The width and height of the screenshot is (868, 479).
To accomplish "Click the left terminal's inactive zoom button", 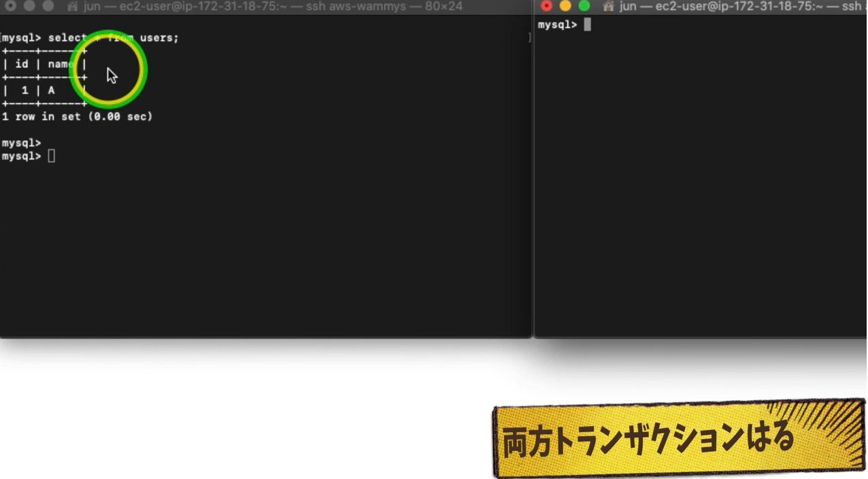I will (48, 6).
